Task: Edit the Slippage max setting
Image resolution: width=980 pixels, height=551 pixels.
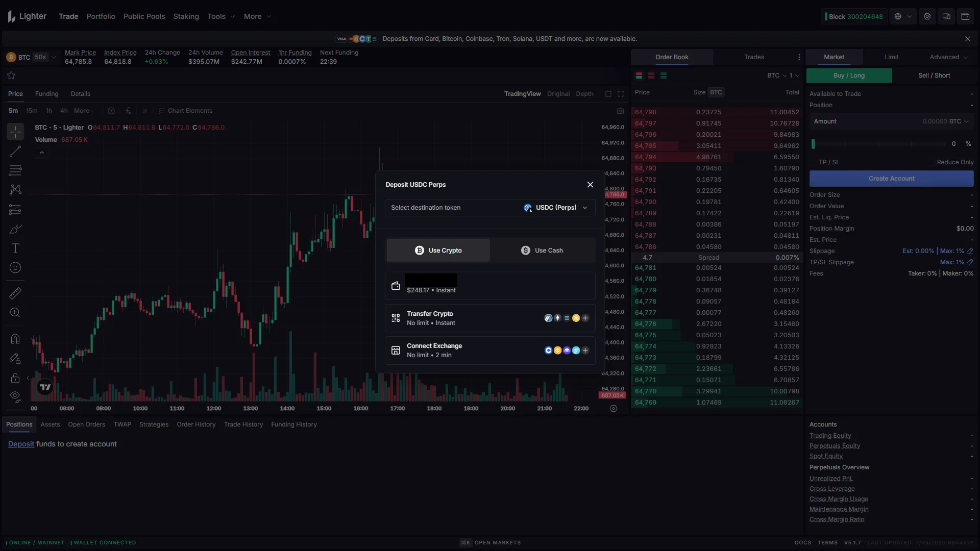Action: click(x=970, y=251)
